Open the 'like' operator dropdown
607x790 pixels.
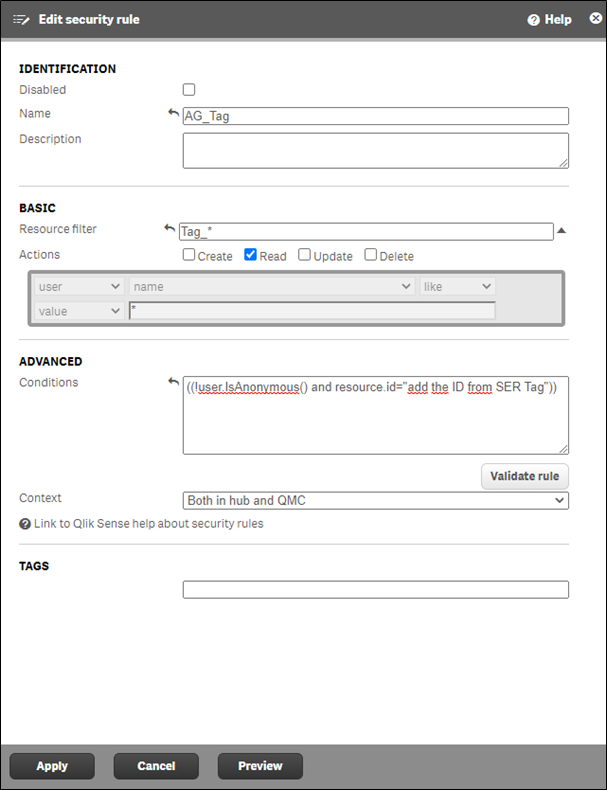tap(457, 287)
